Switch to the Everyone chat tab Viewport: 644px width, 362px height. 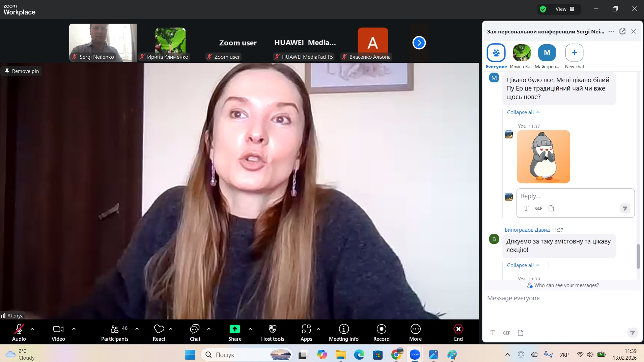tap(496, 56)
